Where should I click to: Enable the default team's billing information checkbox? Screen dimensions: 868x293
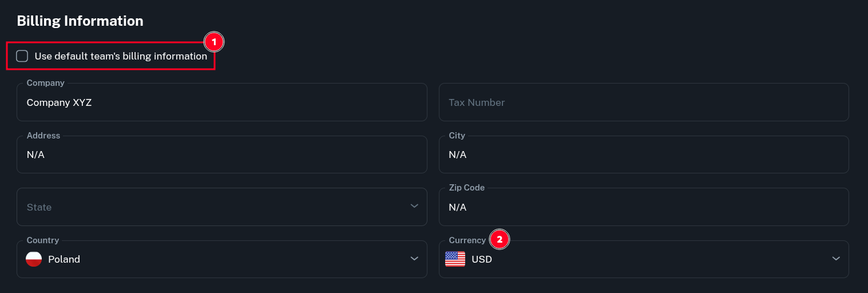[22, 56]
